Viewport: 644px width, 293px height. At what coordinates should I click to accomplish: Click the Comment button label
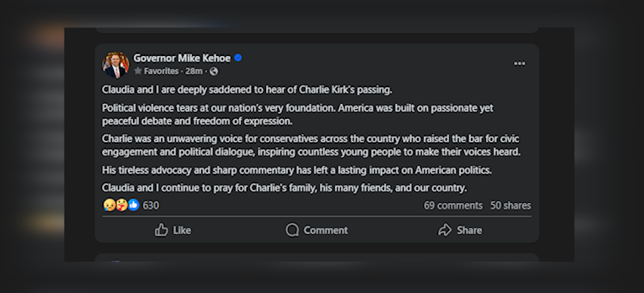coord(326,230)
